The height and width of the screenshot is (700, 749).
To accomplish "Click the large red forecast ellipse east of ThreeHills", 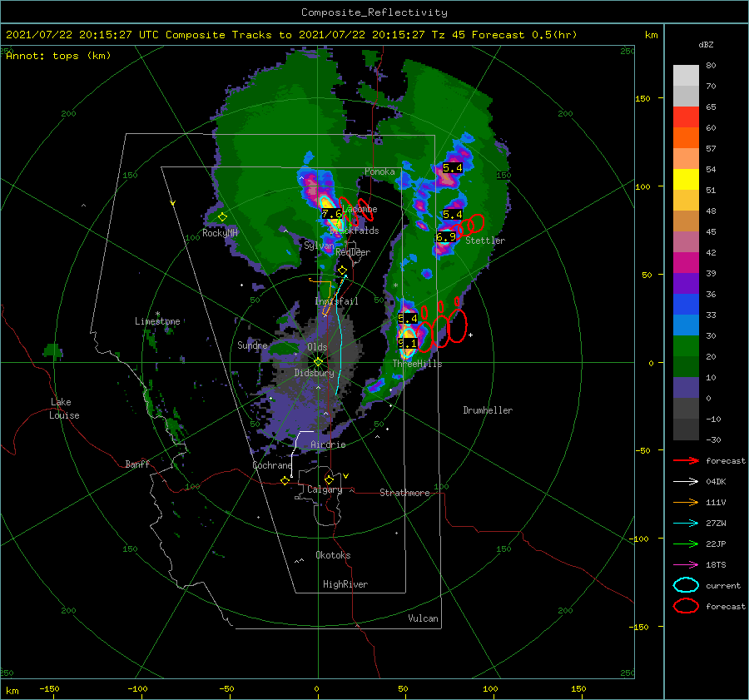I will coord(458,326).
